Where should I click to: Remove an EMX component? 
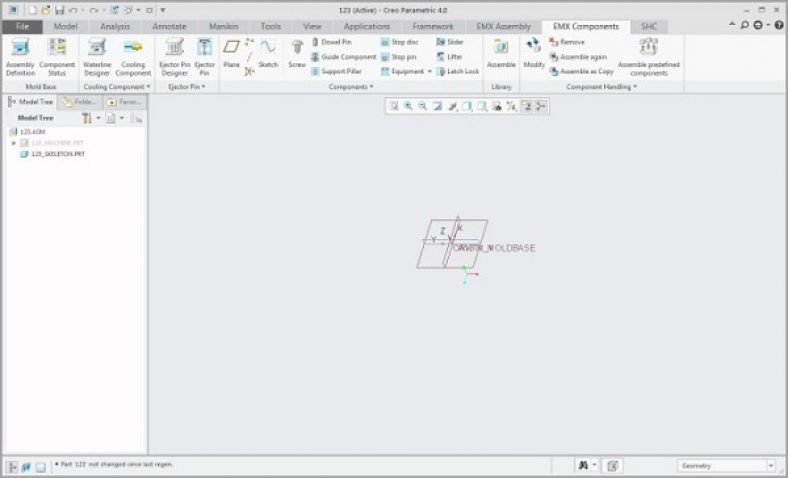[567, 42]
